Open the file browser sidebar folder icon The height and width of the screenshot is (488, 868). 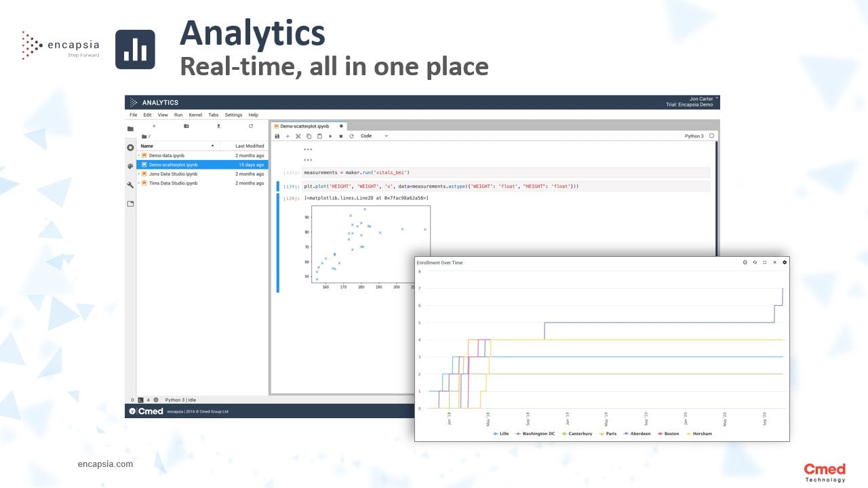coord(130,129)
